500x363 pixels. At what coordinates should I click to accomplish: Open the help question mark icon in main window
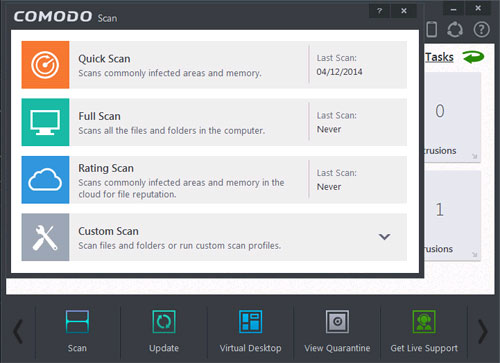(481, 30)
